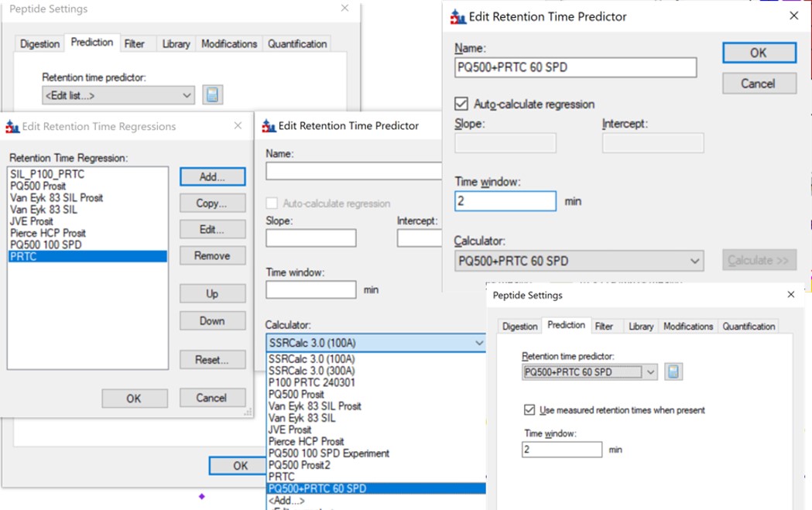Move selected regression with the Down button
812x510 pixels.
212,321
